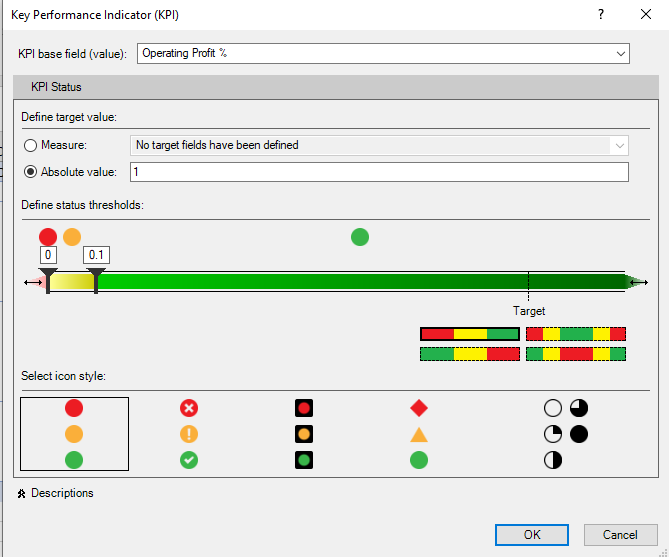The image size is (669, 557).
Task: Click the OK button
Action: 532,535
